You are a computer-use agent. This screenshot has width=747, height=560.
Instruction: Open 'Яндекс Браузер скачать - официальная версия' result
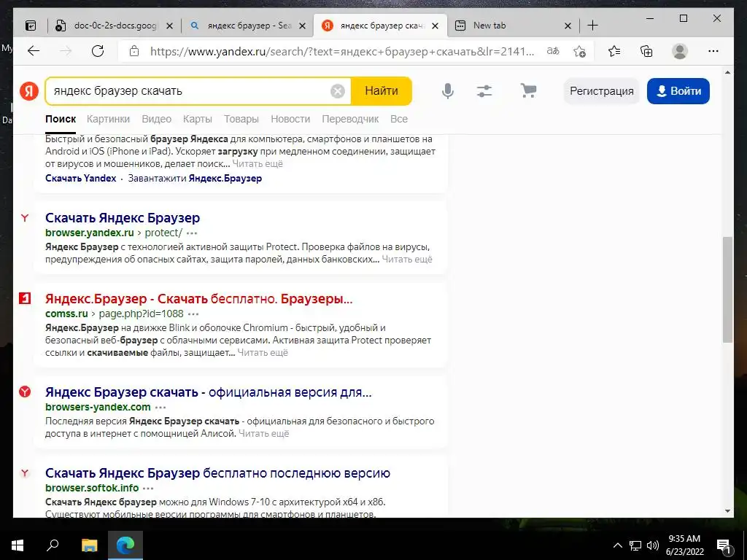click(x=208, y=392)
